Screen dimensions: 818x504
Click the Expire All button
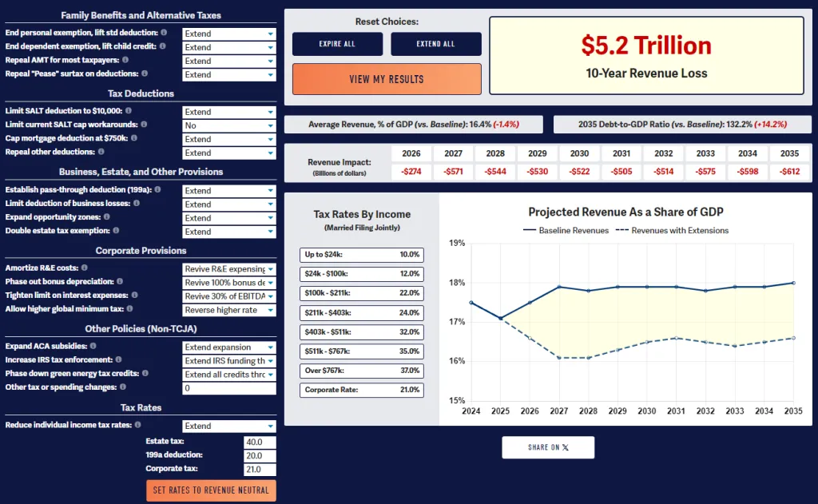[x=338, y=44]
